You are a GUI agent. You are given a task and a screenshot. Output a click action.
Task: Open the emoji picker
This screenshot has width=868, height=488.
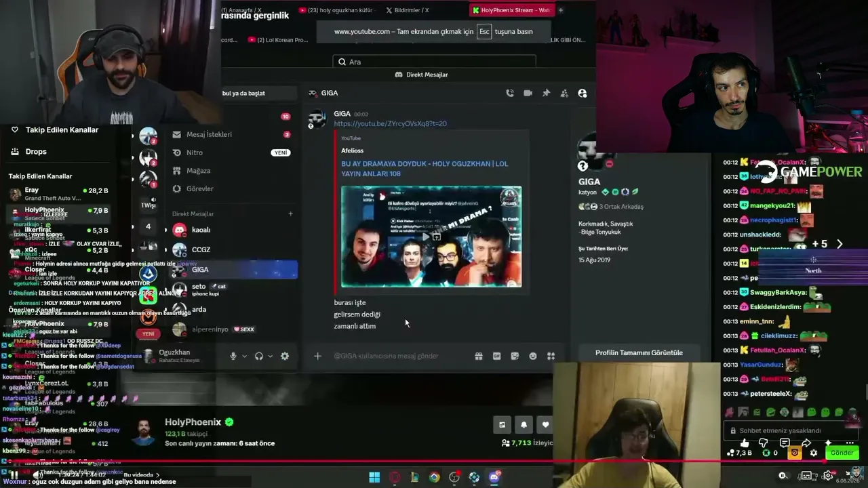click(x=533, y=356)
